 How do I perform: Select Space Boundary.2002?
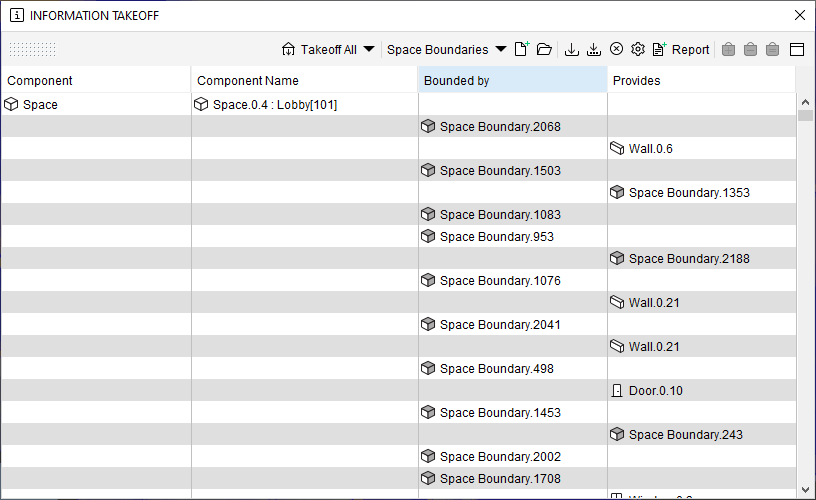click(500, 456)
